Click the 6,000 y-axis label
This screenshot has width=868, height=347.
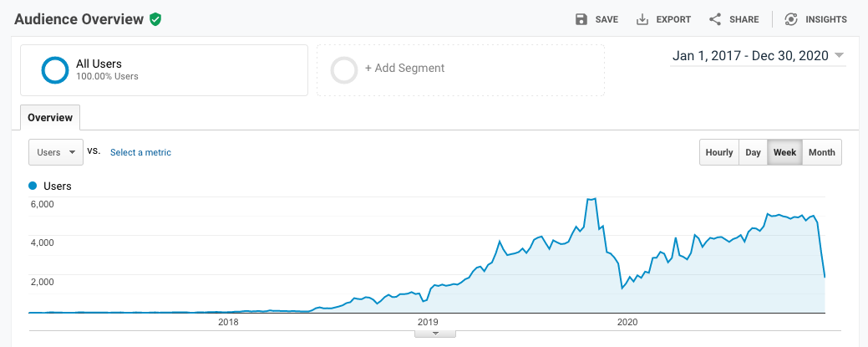point(42,204)
